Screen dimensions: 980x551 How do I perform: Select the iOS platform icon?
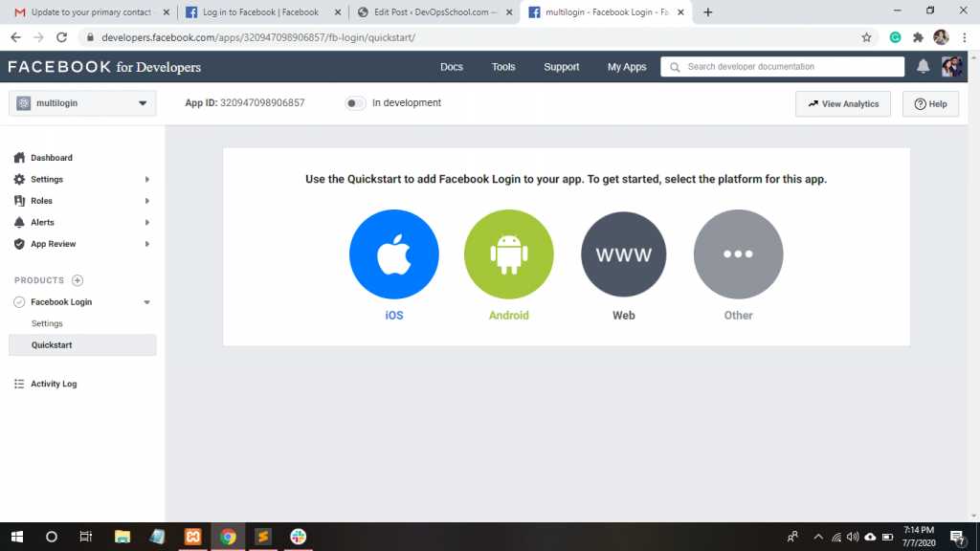(393, 254)
